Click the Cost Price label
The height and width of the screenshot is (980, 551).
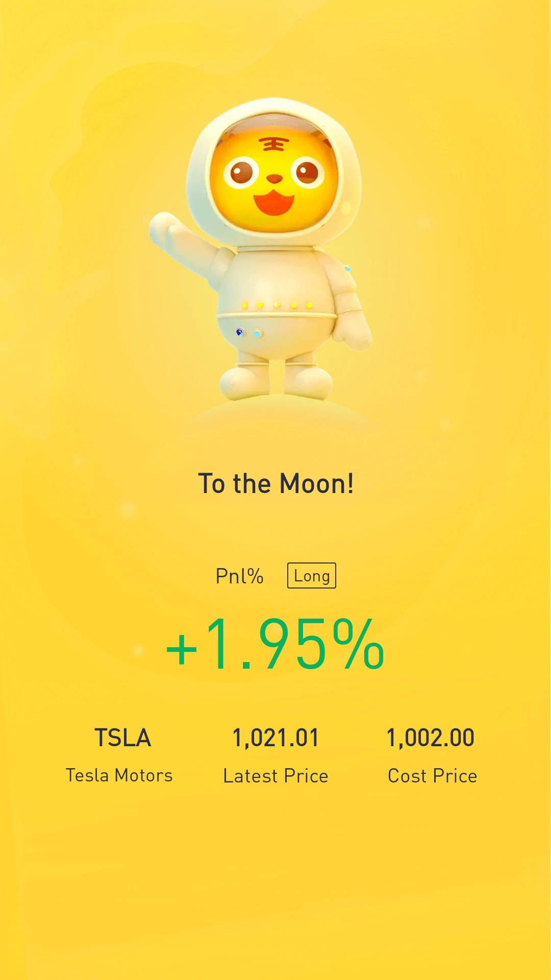click(x=433, y=776)
